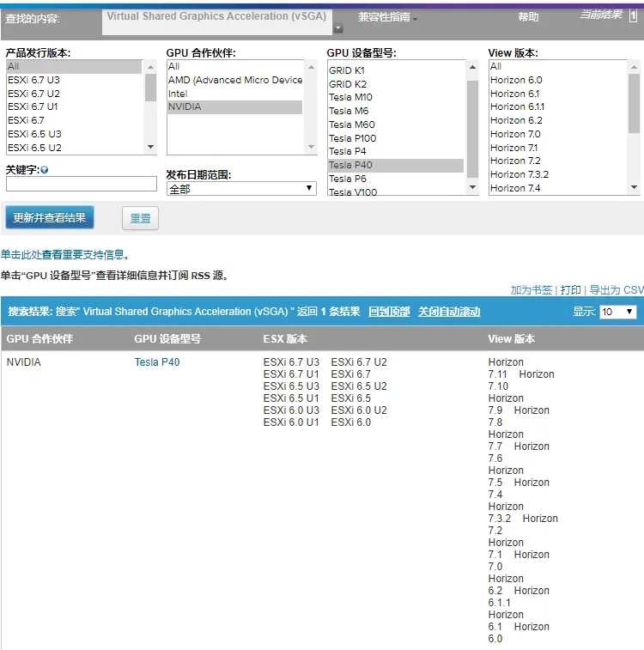Select Horizon 7.4 in View version list
Screen dimensions: 644x650
pos(558,188)
